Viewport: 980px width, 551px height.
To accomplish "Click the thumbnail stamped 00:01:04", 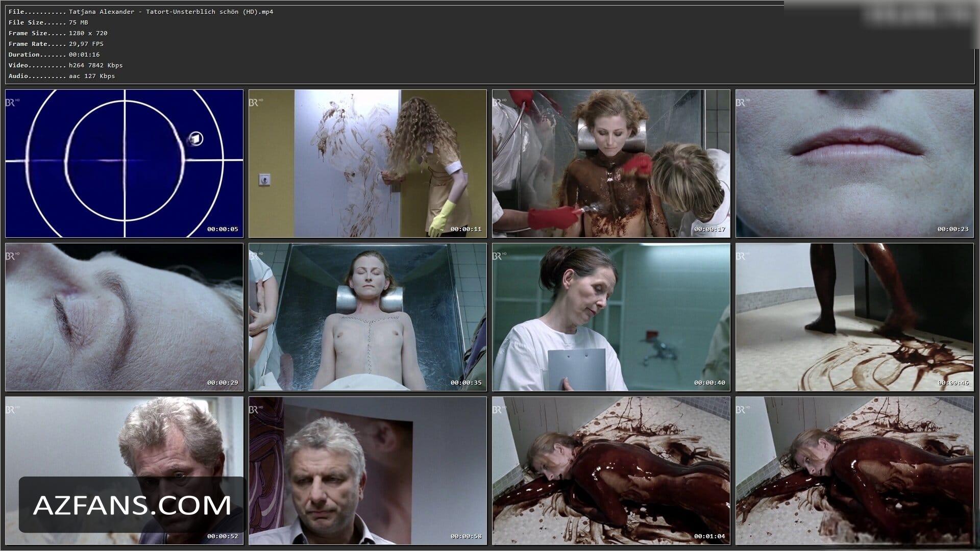I will point(611,471).
